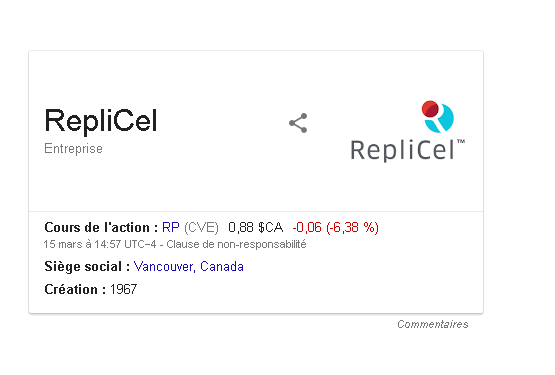Click the share icon beside RepliCel title
The height and width of the screenshot is (375, 555).
[x=298, y=123]
